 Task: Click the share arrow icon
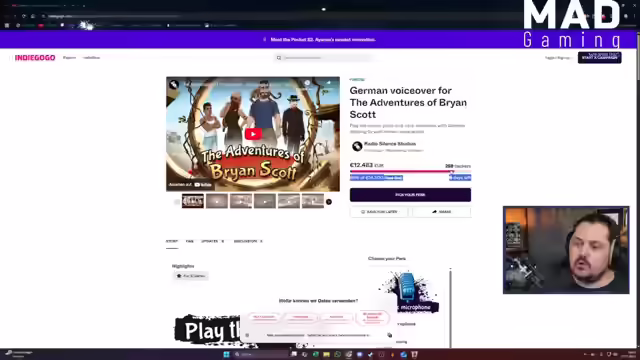pyautogui.click(x=434, y=212)
